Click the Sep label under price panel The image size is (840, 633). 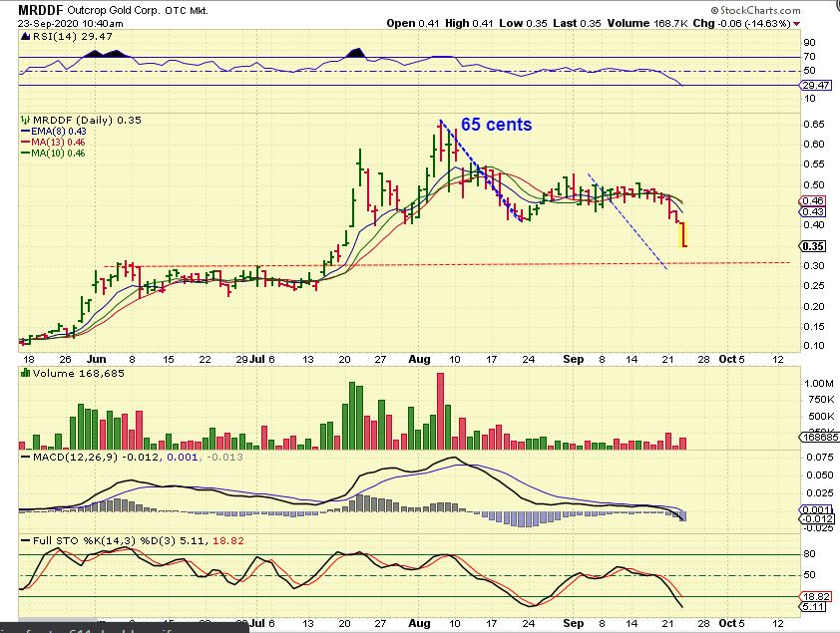[574, 359]
